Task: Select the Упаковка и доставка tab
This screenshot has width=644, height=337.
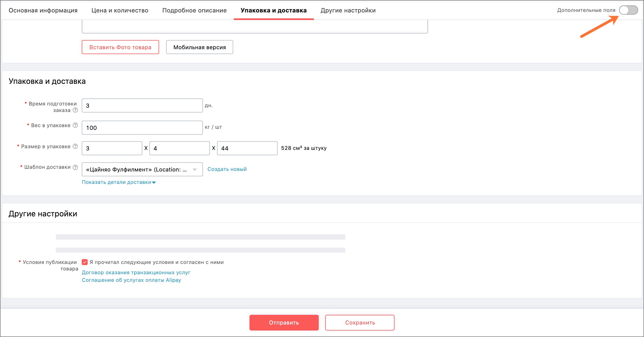Action: tap(274, 10)
